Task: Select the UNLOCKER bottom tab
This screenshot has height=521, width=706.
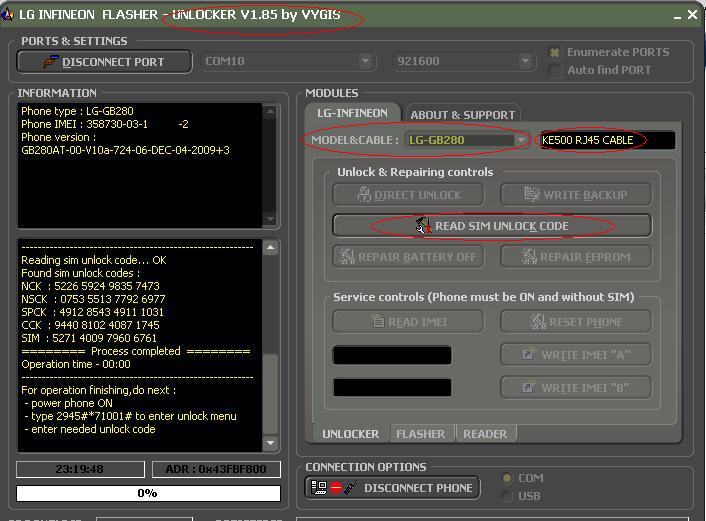Action: (350, 434)
